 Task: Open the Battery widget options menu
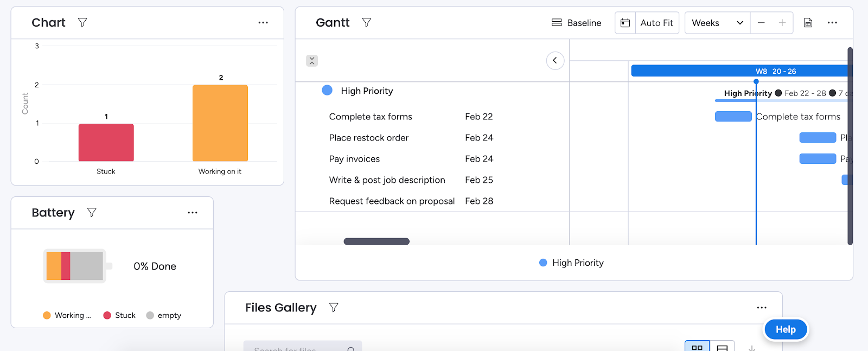pyautogui.click(x=193, y=213)
